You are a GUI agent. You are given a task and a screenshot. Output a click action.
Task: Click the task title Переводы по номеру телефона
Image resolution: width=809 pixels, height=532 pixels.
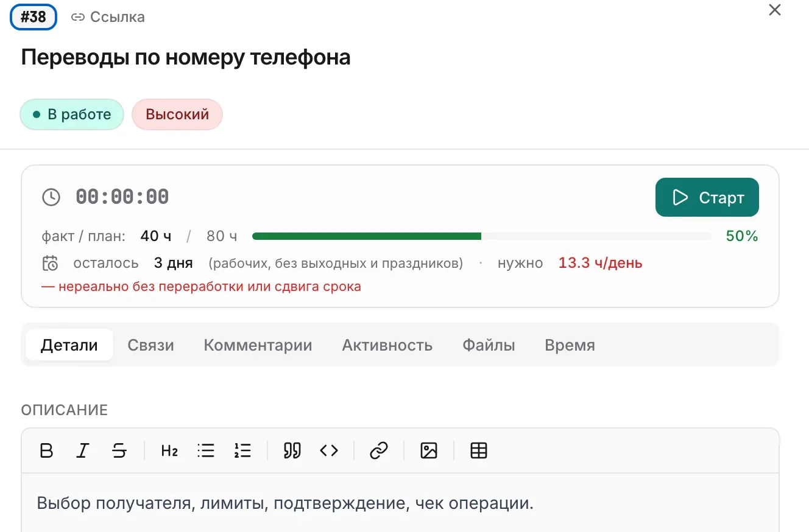tap(186, 58)
